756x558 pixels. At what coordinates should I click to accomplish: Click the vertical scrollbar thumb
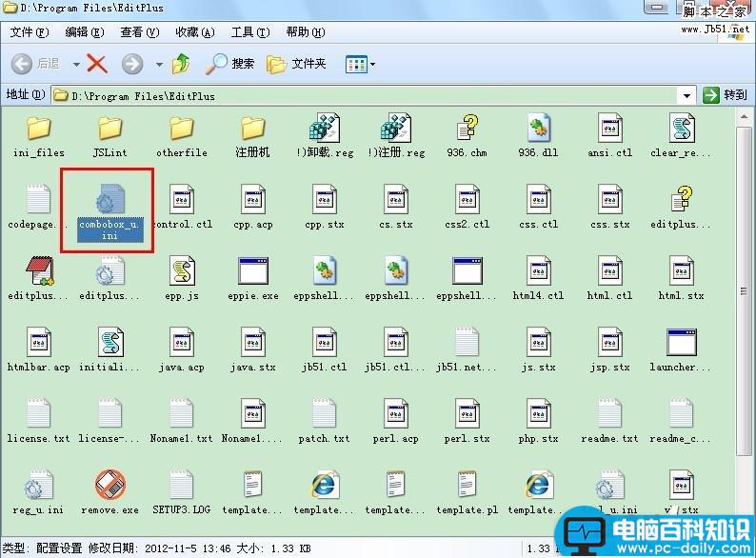(744, 290)
